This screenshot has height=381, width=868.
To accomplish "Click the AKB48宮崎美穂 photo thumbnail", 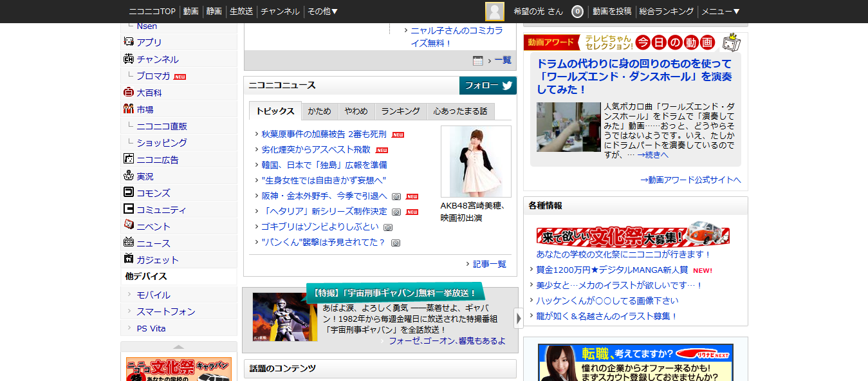I will 476,162.
